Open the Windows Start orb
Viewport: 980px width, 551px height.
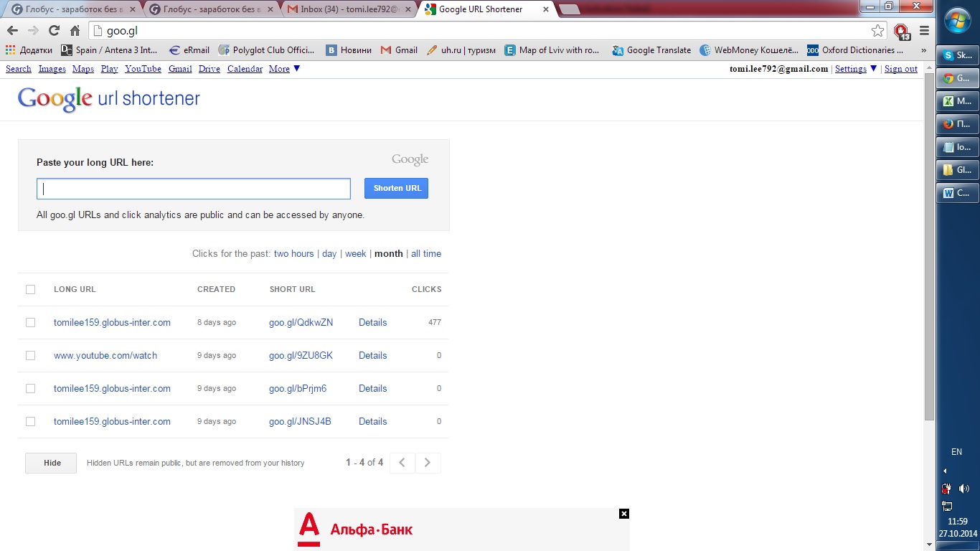(x=958, y=21)
